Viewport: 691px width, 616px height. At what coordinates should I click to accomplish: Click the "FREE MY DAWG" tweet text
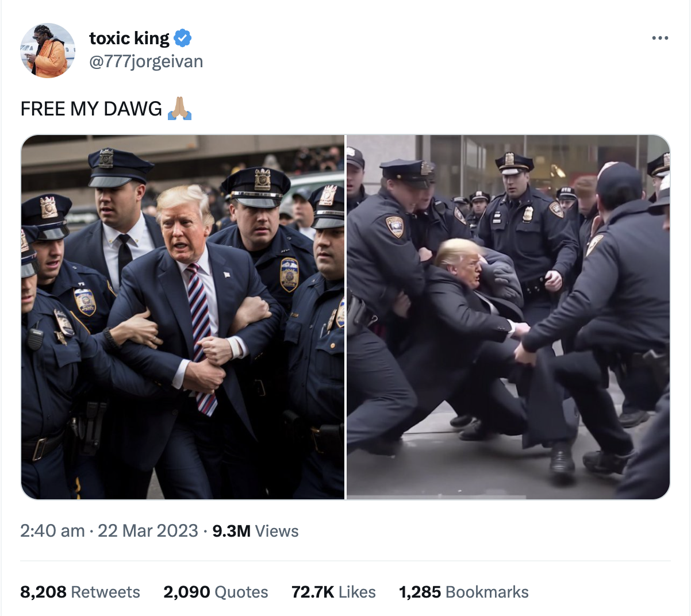point(91,108)
